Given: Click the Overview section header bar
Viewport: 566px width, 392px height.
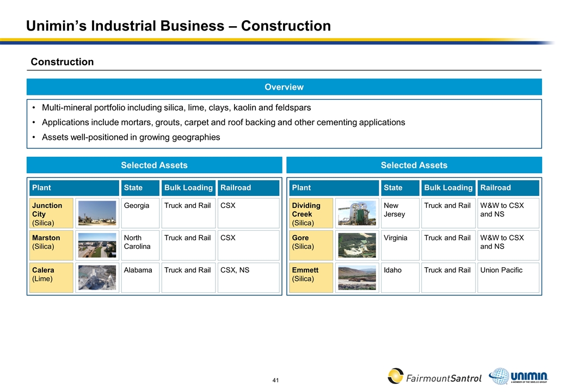Looking at the screenshot, I should point(284,87).
